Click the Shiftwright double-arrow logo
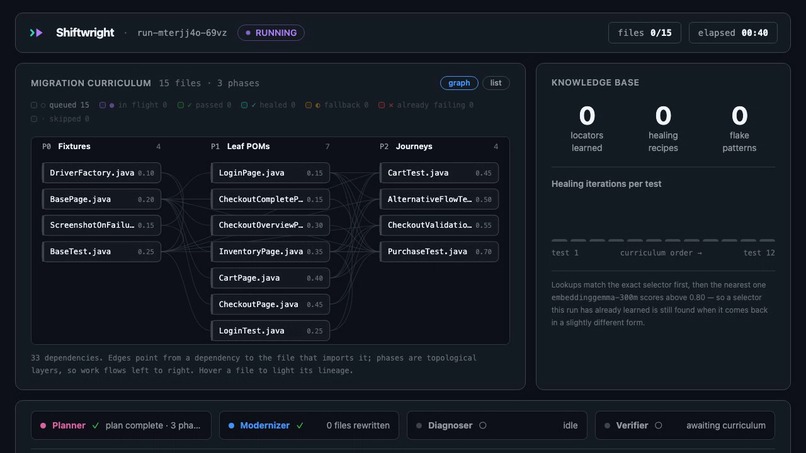Image resolution: width=806 pixels, height=453 pixels. (36, 33)
